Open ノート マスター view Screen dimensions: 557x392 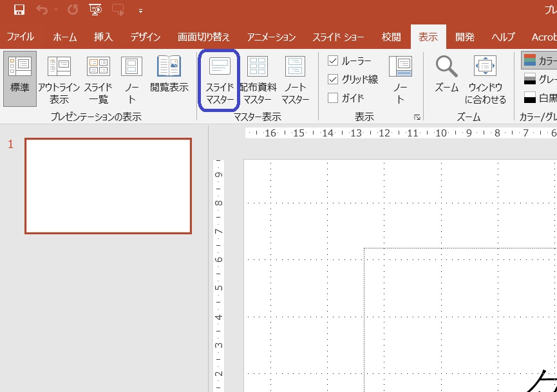point(295,80)
